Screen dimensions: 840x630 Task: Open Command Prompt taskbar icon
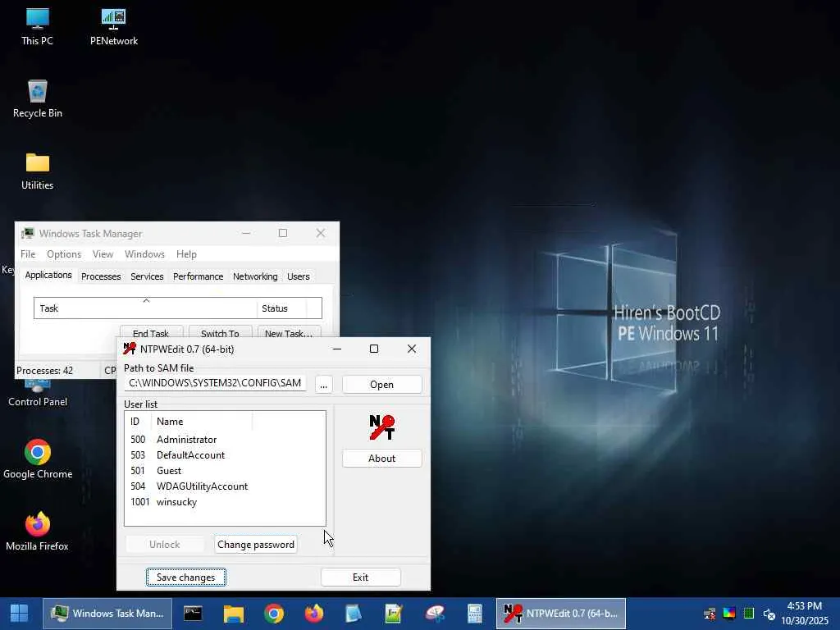(193, 614)
